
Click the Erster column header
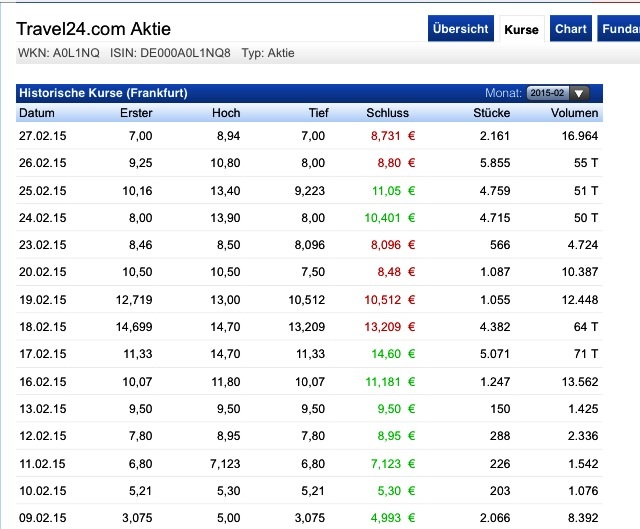136,113
